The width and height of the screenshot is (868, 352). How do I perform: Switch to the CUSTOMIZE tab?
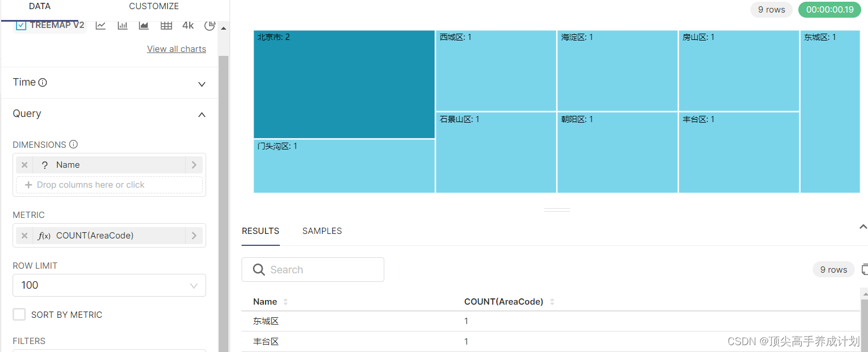154,6
